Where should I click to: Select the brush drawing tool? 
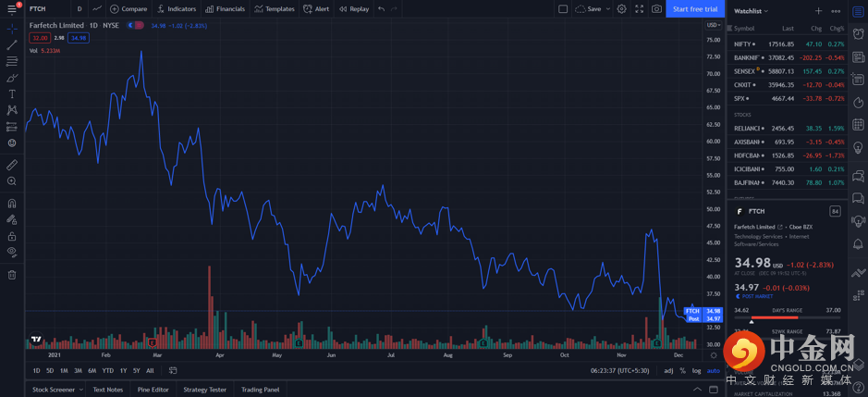coord(12,78)
